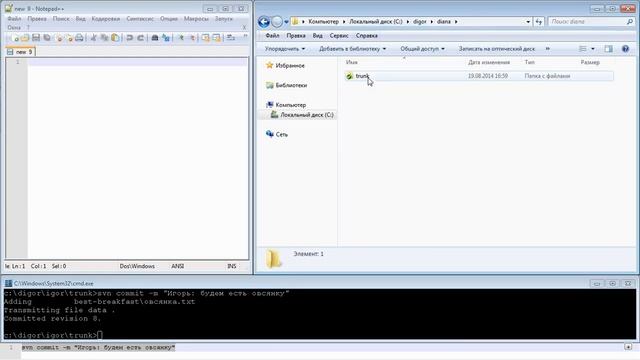Click the Zoom In icon in Notepad++
This screenshot has height=360, width=640.
click(181, 38)
